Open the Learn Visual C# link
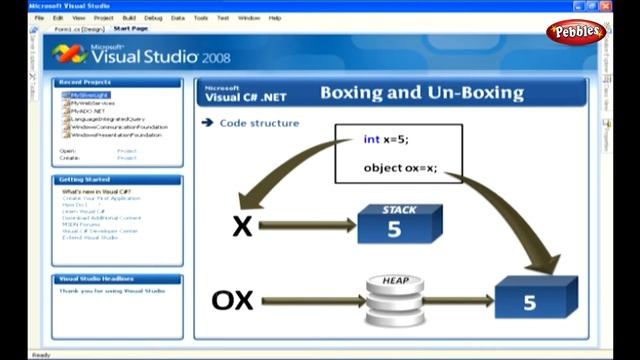Screen dimensions: 640x360 (83, 211)
